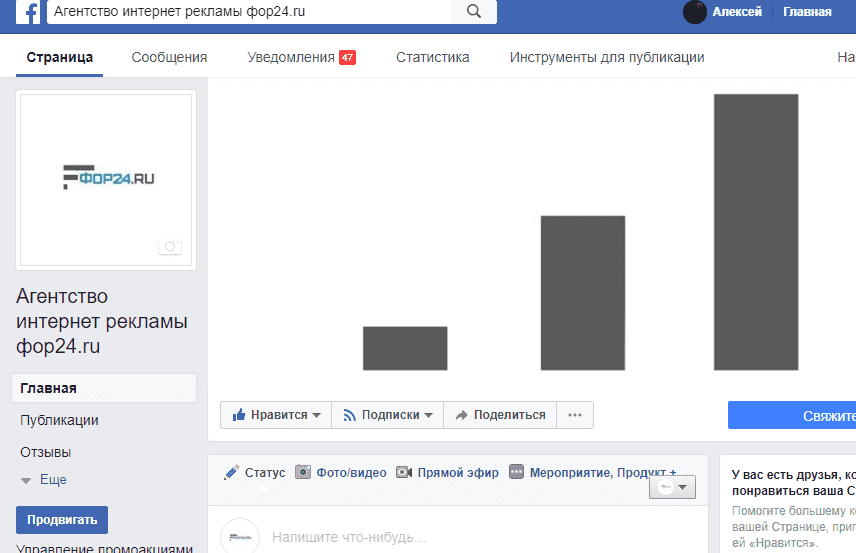Click the Мероприятие, Продукт icon
The image size is (856, 553).
[x=516, y=472]
